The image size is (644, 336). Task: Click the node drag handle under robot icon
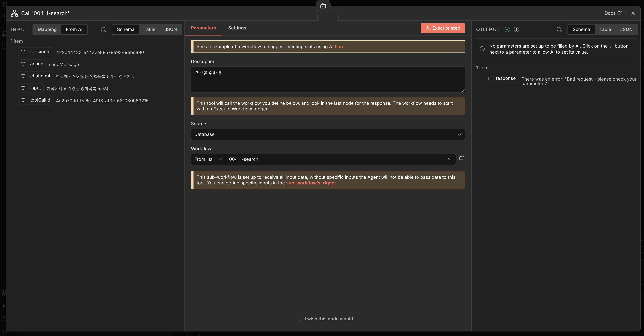[x=328, y=18]
